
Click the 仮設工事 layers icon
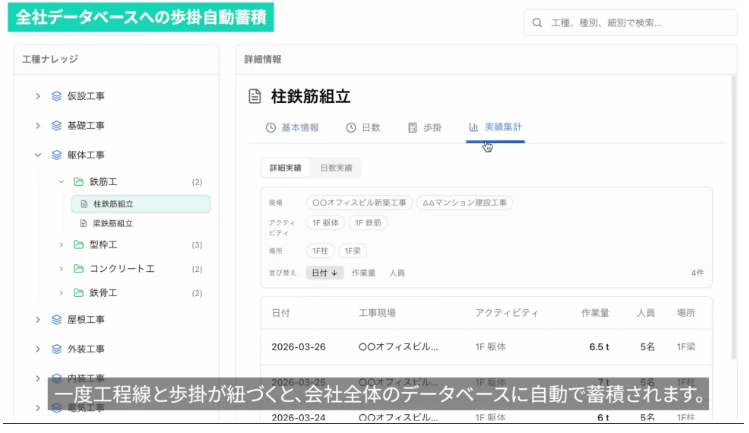point(56,96)
